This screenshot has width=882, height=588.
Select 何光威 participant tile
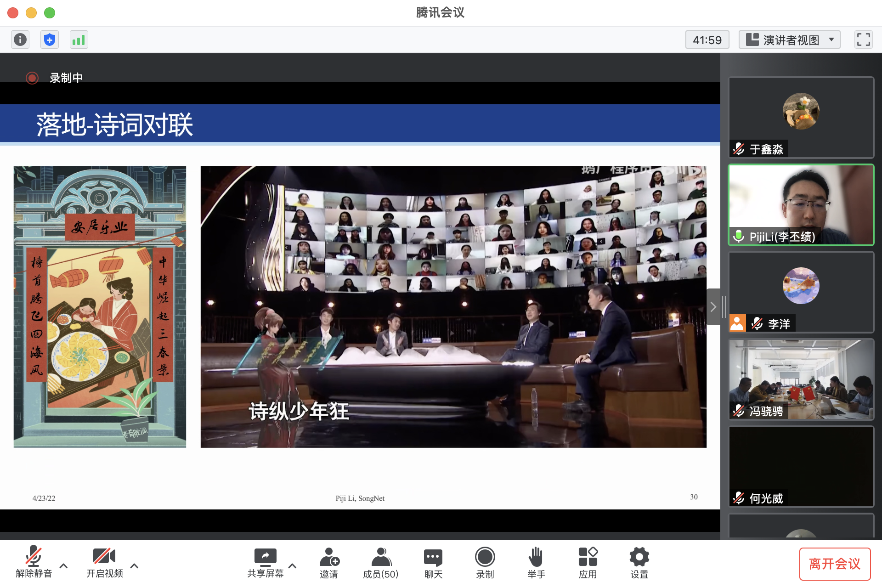pos(801,467)
